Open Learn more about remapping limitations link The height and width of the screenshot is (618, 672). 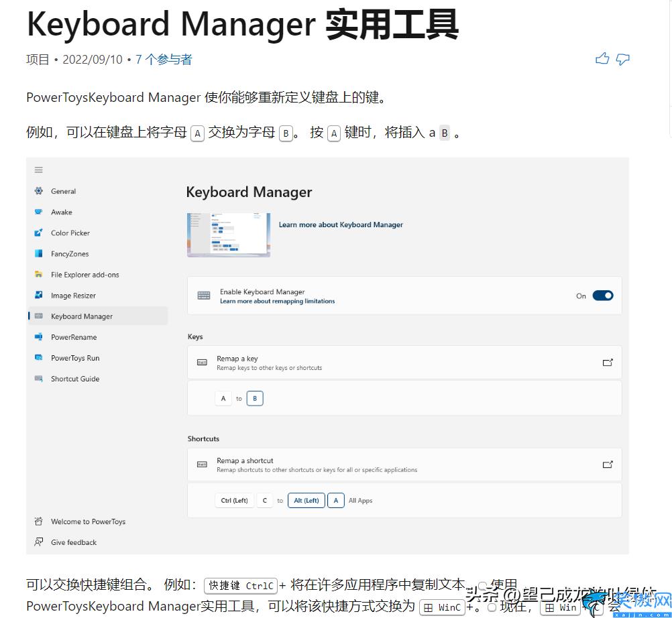pos(277,301)
